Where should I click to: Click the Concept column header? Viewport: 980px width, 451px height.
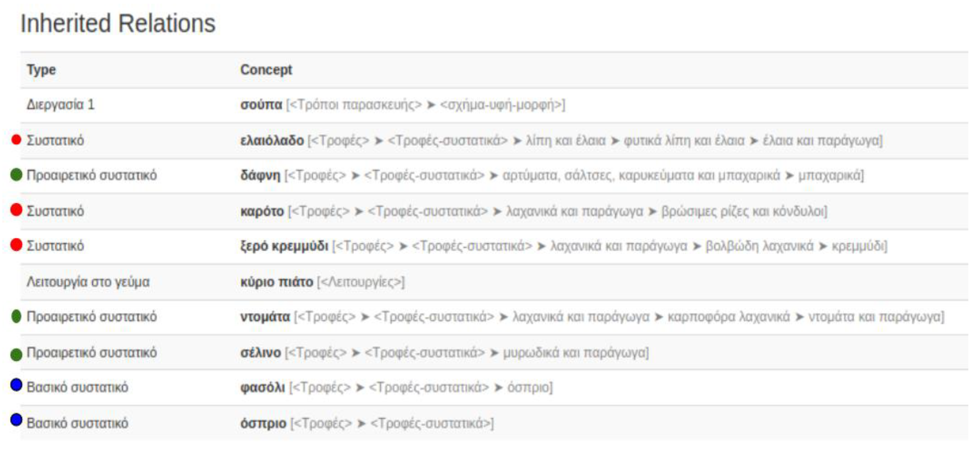[x=266, y=70]
